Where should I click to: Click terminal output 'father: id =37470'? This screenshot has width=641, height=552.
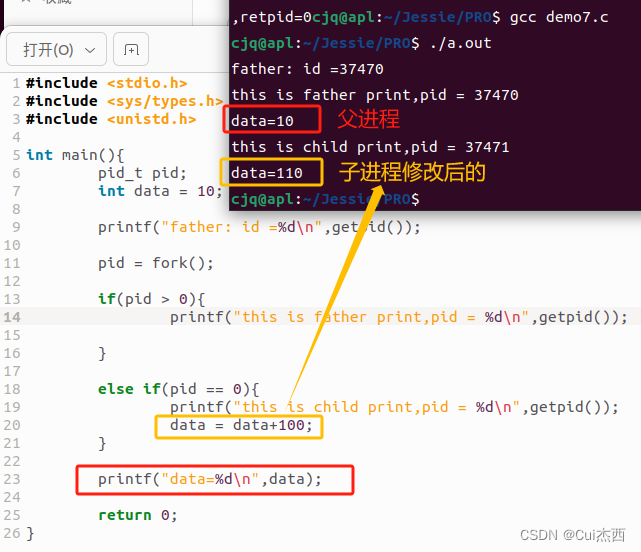pos(307,69)
